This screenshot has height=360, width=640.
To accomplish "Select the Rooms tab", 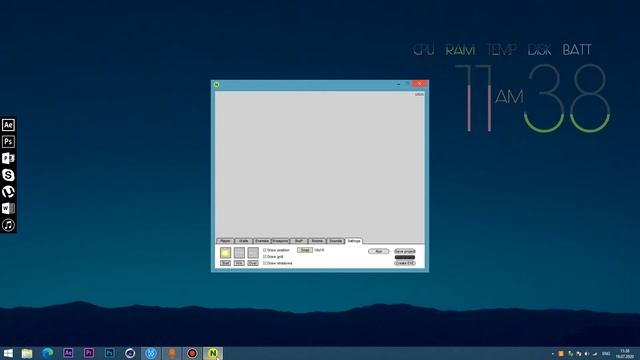I will [317, 241].
